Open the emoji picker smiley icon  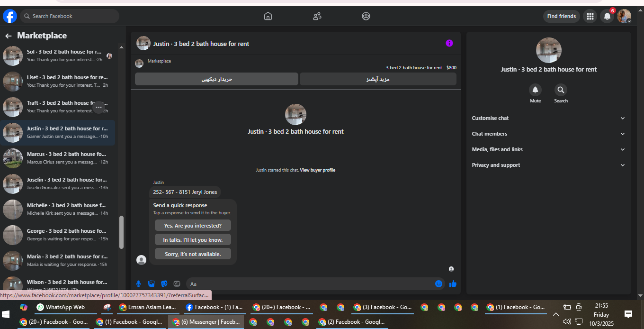click(438, 283)
